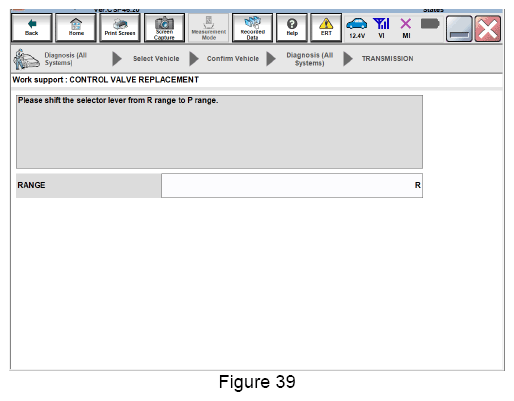
Task: Go to Home screen button
Action: [x=76, y=28]
